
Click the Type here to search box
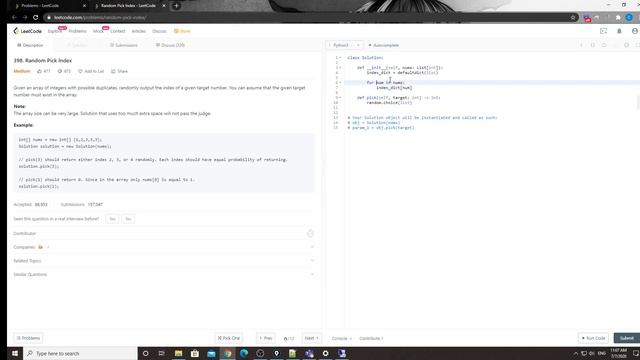click(x=80, y=353)
